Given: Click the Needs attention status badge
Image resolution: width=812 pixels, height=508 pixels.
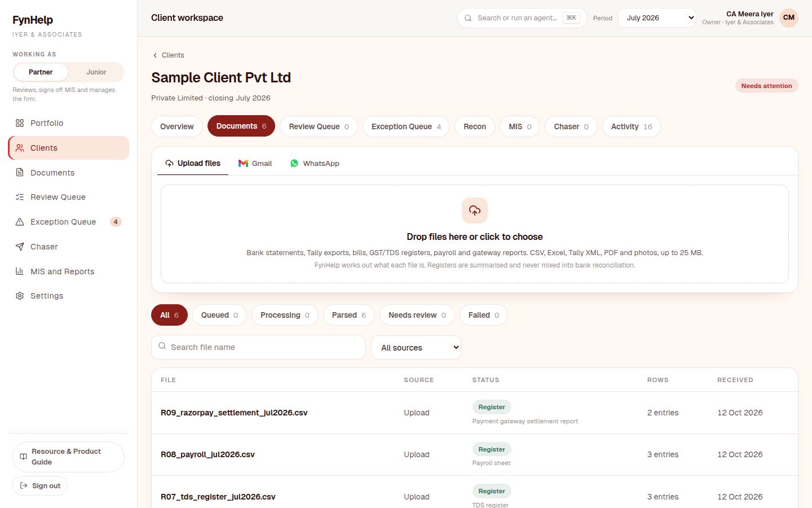Looking at the screenshot, I should (766, 86).
